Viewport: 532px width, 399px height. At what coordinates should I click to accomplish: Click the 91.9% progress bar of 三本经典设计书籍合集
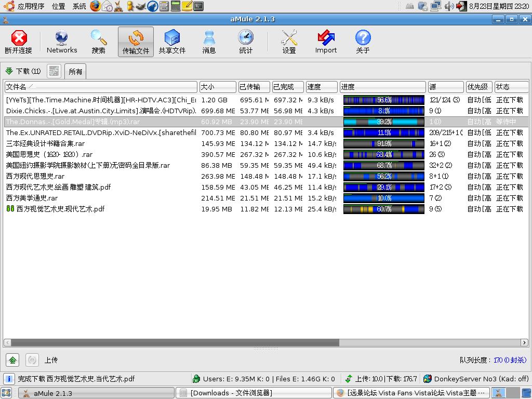tap(384, 143)
